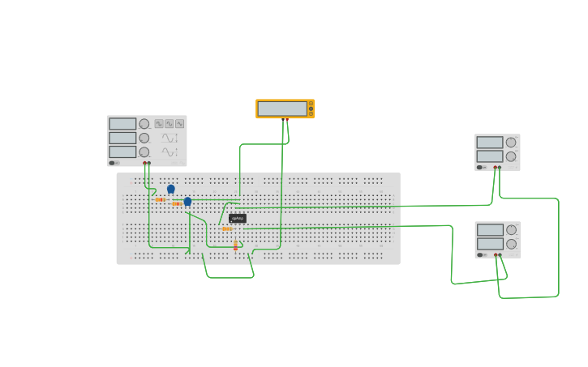Click the upper power supply current knob

coord(511,156)
